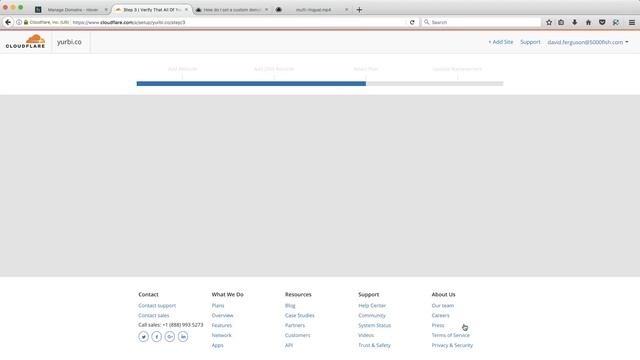This screenshot has width=640, height=360.
Task: Open the Support link in header
Action: (x=530, y=42)
